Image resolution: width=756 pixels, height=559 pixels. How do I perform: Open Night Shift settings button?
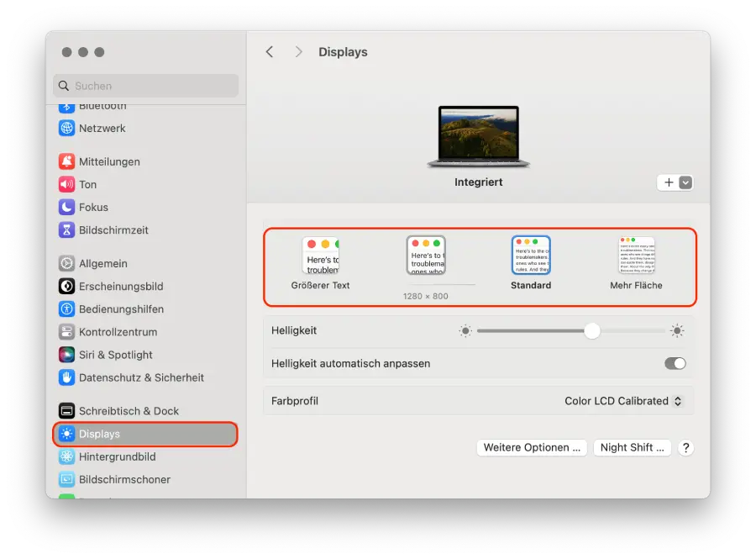[632, 447]
